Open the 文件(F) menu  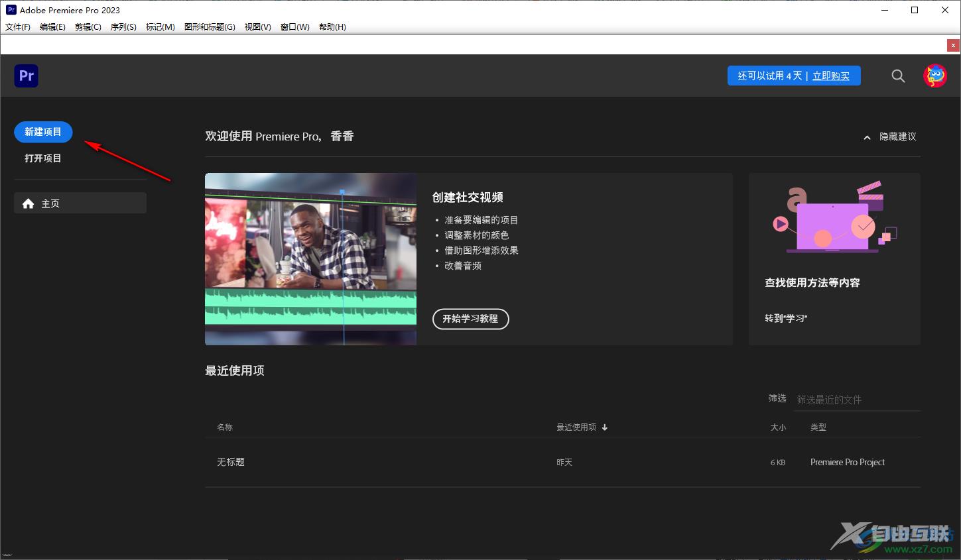click(x=18, y=27)
